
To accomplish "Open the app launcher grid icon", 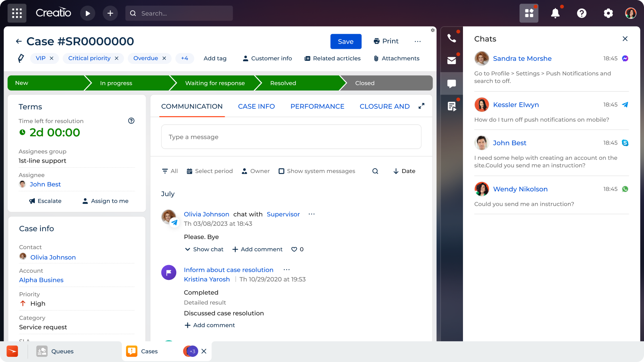I will pyautogui.click(x=17, y=13).
